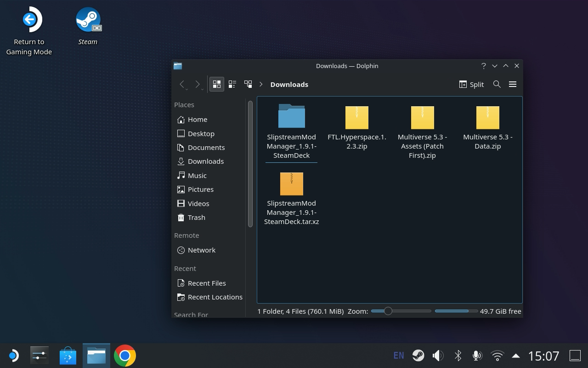
Task: Open the Dolphin hamburger menu
Action: 513,84
